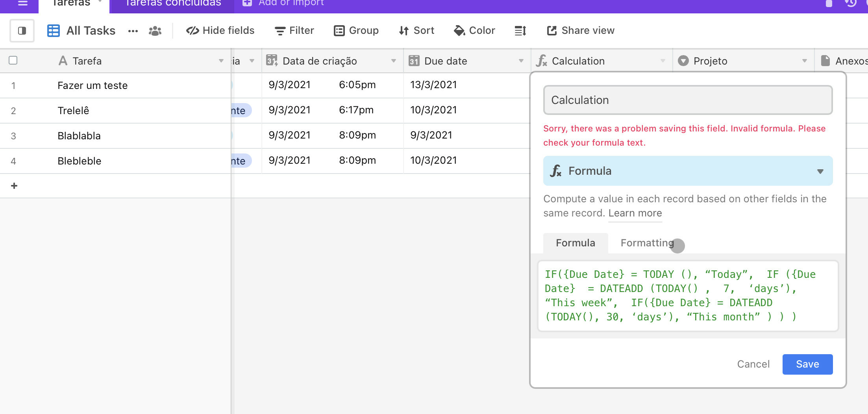868x414 pixels.
Task: Open the partially hidden column dropdown before Data de criação
Action: pos(252,61)
